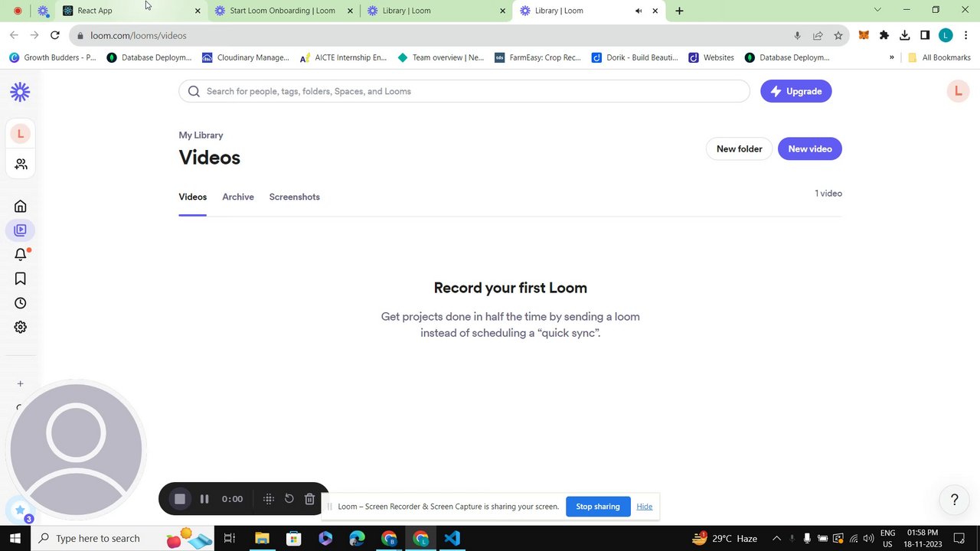This screenshot has height=551, width=980.
Task: Open My Library icon in sidebar
Action: point(21,230)
